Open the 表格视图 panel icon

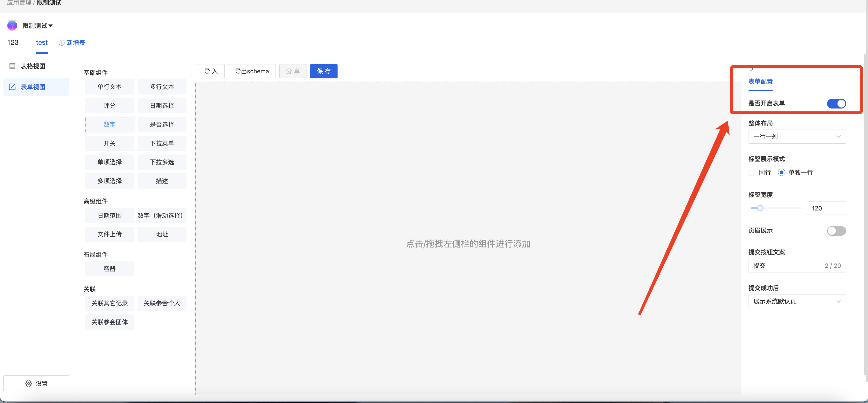click(12, 66)
